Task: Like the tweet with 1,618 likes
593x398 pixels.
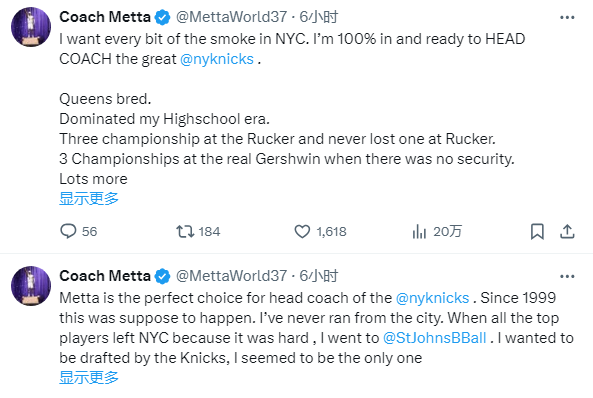Action: click(x=320, y=231)
